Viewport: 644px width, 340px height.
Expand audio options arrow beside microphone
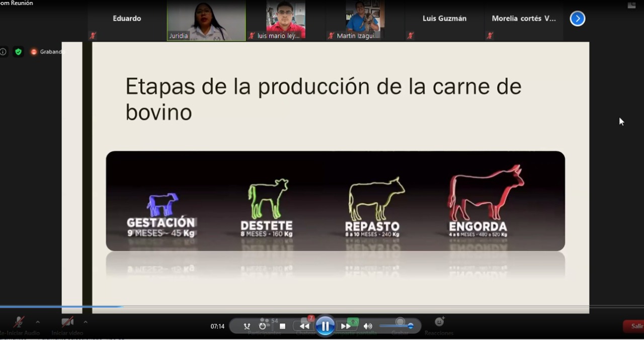point(37,322)
